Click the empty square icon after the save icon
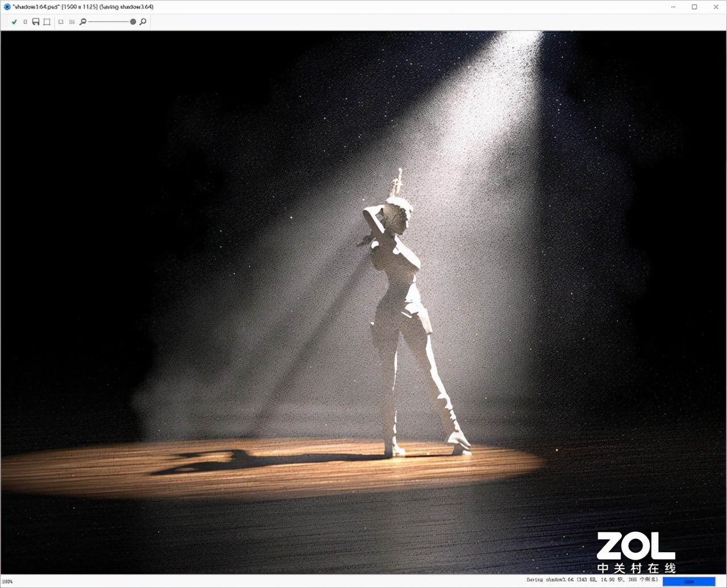 [47, 22]
